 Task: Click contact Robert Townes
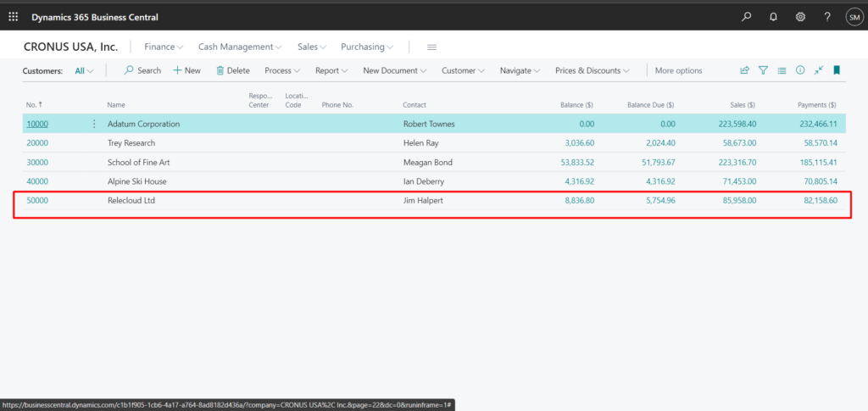click(429, 124)
